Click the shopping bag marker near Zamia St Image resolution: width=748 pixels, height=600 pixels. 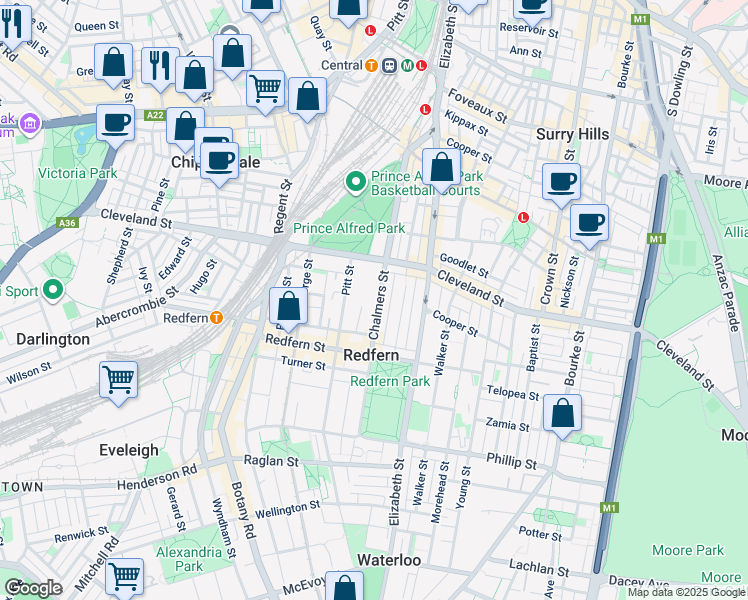click(562, 414)
